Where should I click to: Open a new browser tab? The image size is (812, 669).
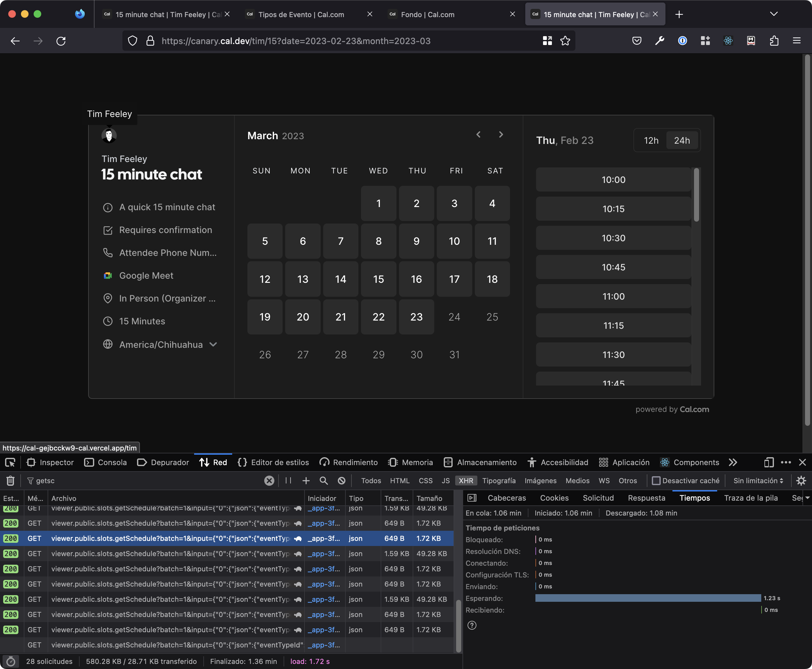point(679,14)
